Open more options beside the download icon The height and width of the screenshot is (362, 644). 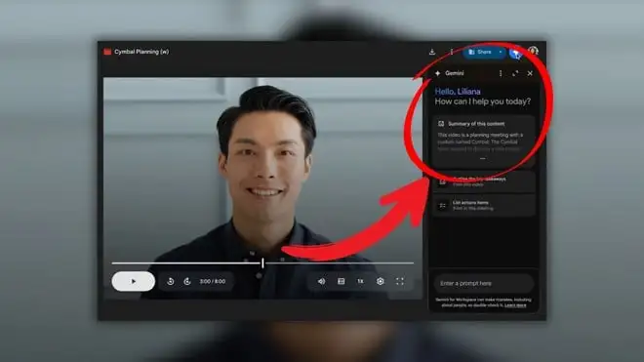(x=452, y=52)
